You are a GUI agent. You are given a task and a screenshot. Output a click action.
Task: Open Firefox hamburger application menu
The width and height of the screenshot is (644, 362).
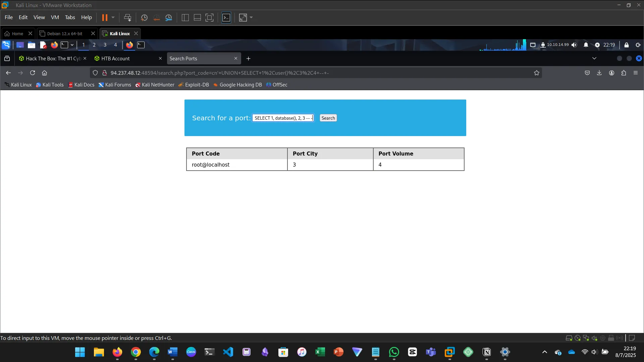[x=636, y=73]
